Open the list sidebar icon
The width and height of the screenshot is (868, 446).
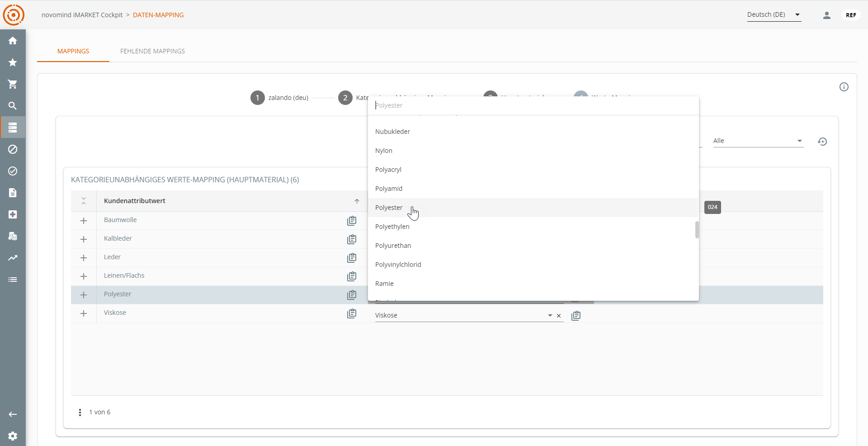[13, 280]
